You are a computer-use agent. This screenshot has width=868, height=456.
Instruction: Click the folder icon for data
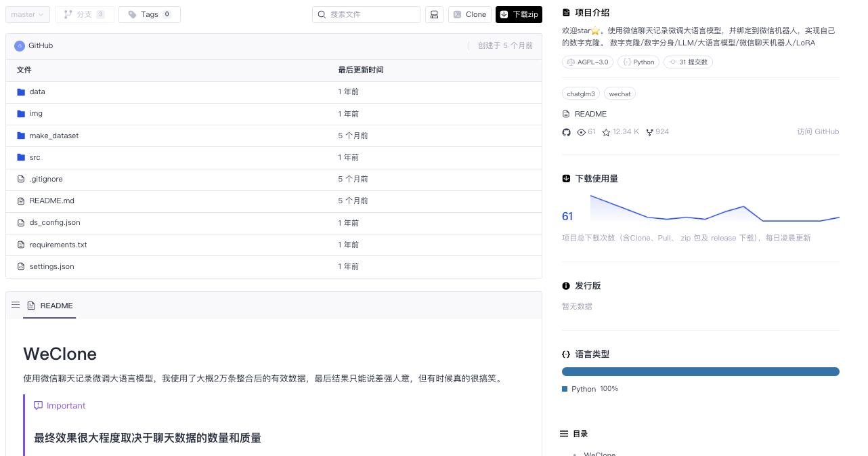[x=21, y=91]
